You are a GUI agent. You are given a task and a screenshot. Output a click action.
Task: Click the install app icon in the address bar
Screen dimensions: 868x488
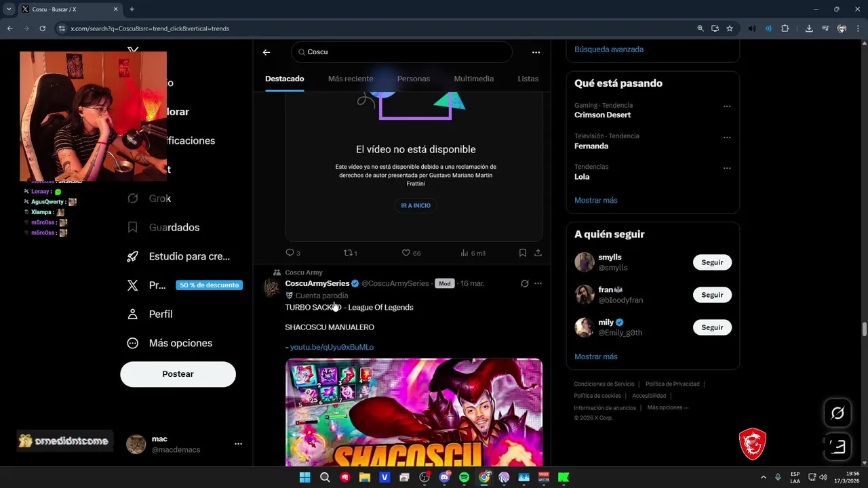click(715, 28)
